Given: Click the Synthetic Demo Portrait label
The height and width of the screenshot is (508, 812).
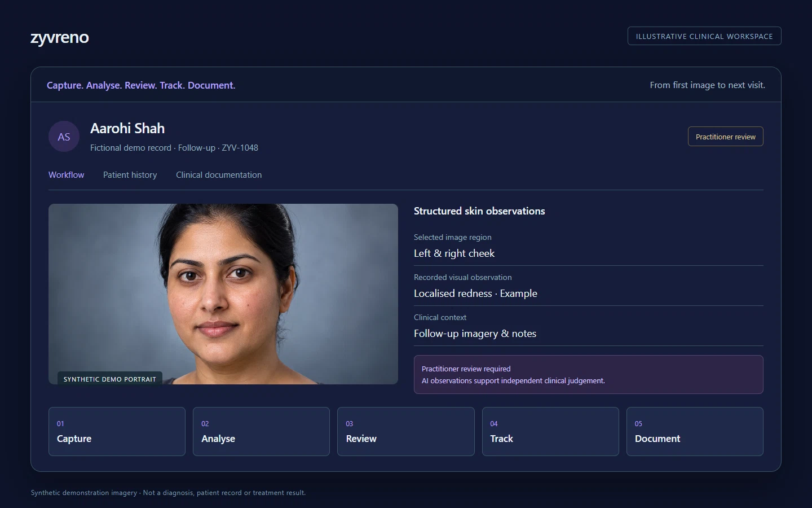Looking at the screenshot, I should pos(110,379).
